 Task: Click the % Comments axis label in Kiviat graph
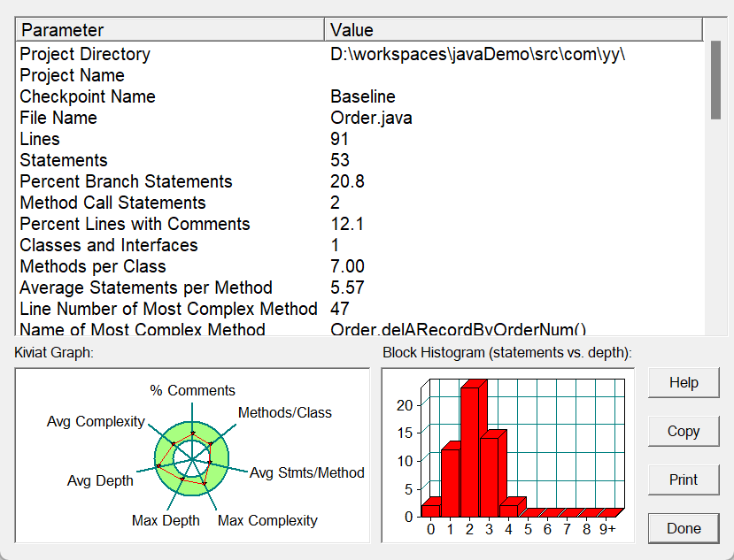(x=192, y=390)
